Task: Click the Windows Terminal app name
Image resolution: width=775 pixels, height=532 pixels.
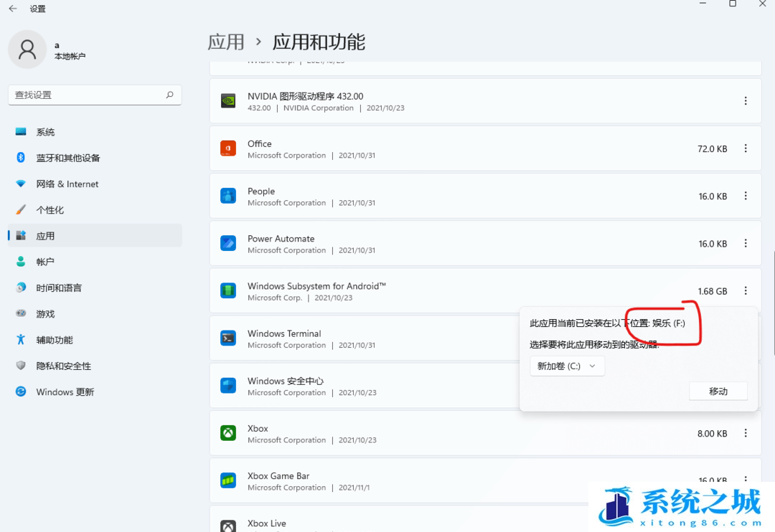Action: tap(284, 333)
